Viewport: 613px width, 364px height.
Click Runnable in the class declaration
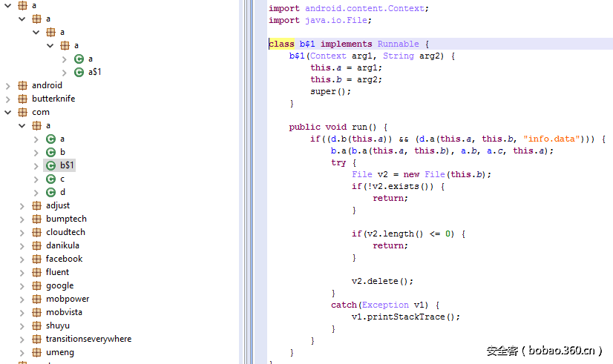[398, 44]
